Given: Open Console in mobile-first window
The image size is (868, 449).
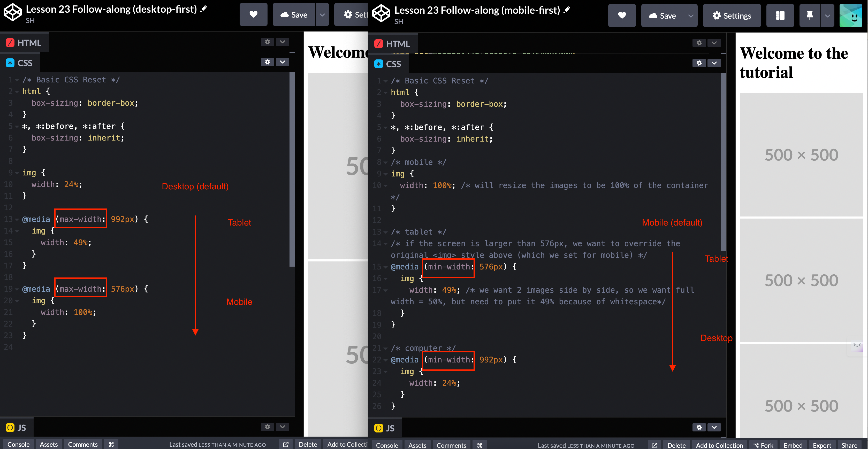Looking at the screenshot, I should pyautogui.click(x=387, y=445).
